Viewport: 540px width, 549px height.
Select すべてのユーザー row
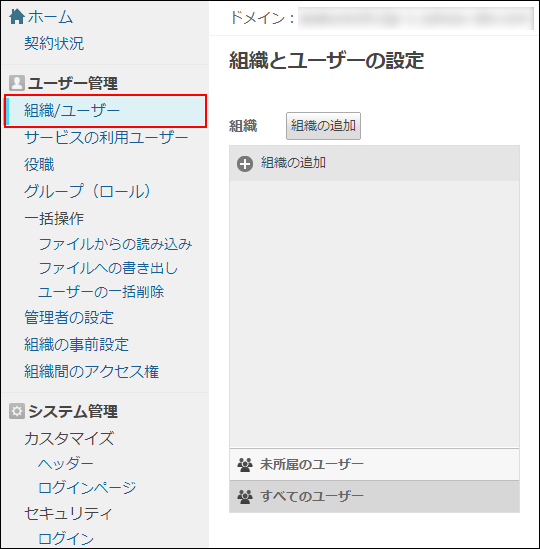click(x=374, y=496)
